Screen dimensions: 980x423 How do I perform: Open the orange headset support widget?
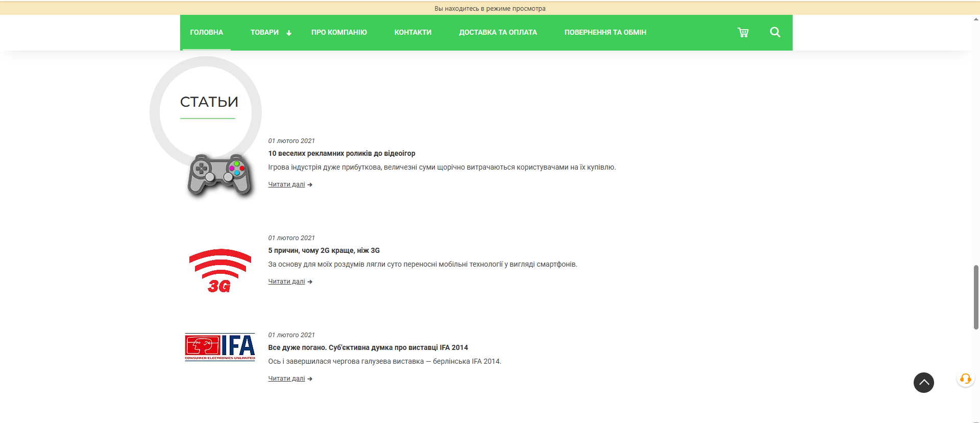[965, 379]
